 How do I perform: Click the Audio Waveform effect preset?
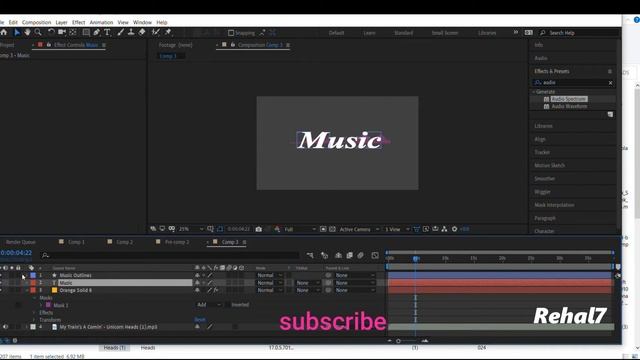569,107
